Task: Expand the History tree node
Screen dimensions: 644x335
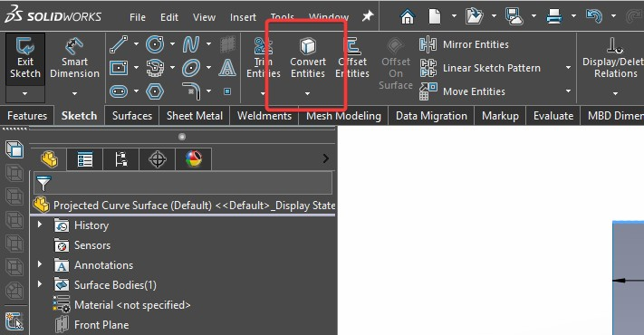Action: (40, 225)
